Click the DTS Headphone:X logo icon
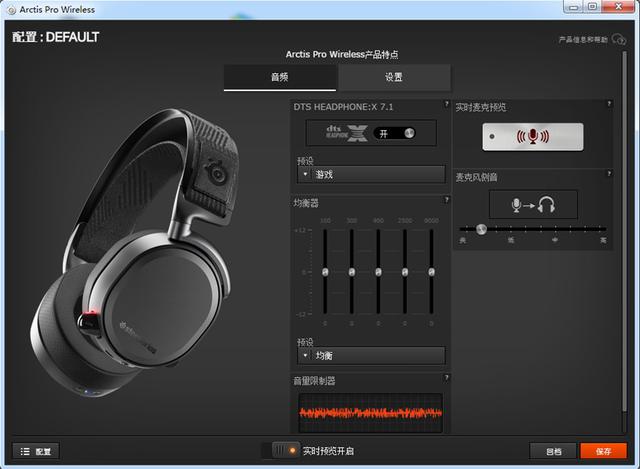 (x=345, y=132)
